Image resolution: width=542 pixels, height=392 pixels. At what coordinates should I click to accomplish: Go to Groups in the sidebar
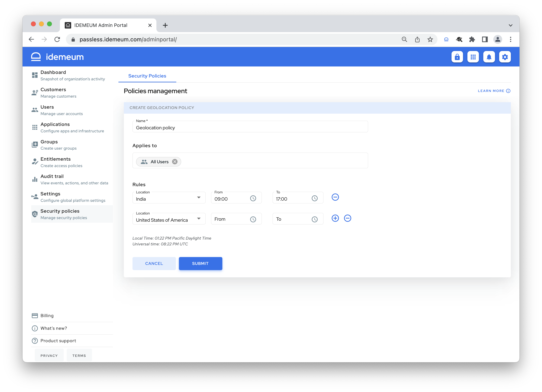click(x=72, y=145)
